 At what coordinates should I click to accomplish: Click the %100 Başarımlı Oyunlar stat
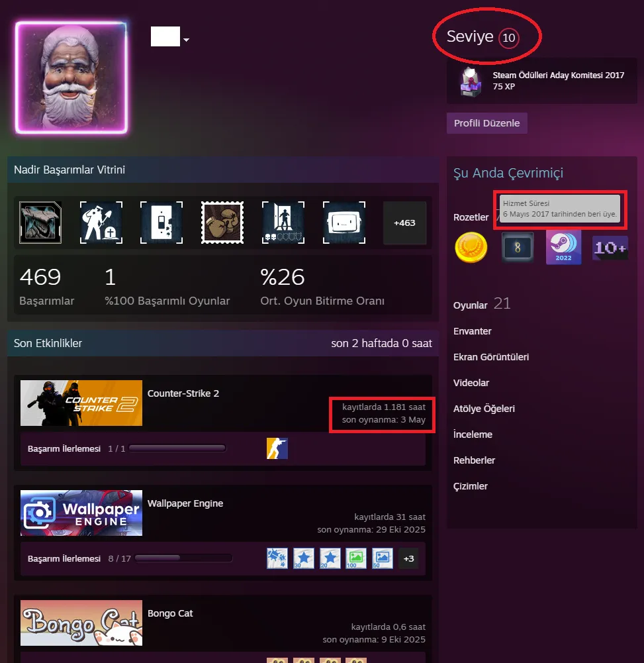(x=167, y=286)
